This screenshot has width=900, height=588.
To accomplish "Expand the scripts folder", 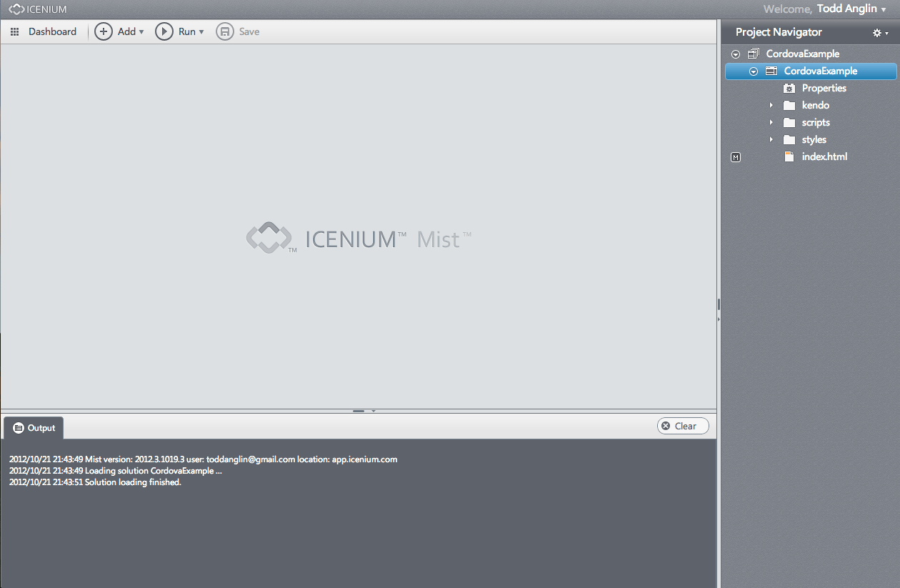I will [771, 122].
